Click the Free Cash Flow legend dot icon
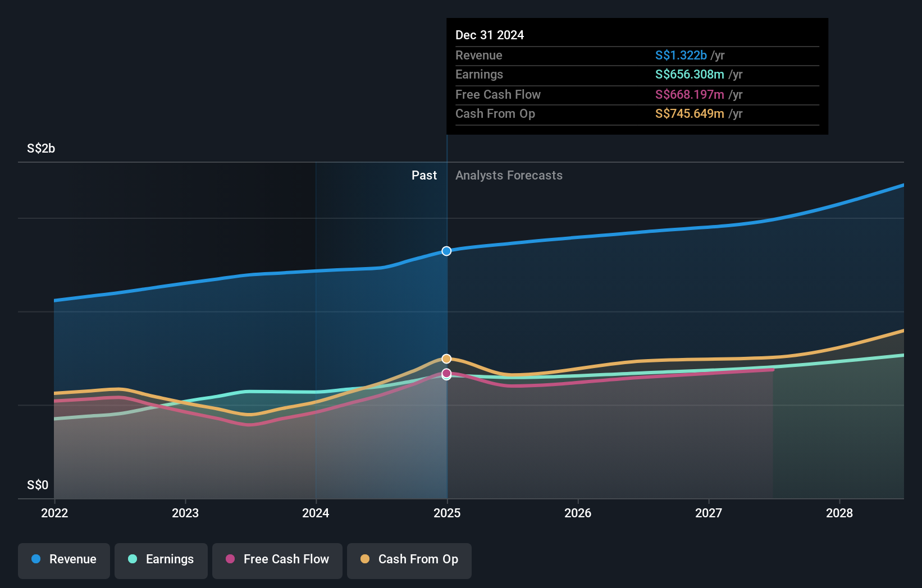 pyautogui.click(x=230, y=559)
